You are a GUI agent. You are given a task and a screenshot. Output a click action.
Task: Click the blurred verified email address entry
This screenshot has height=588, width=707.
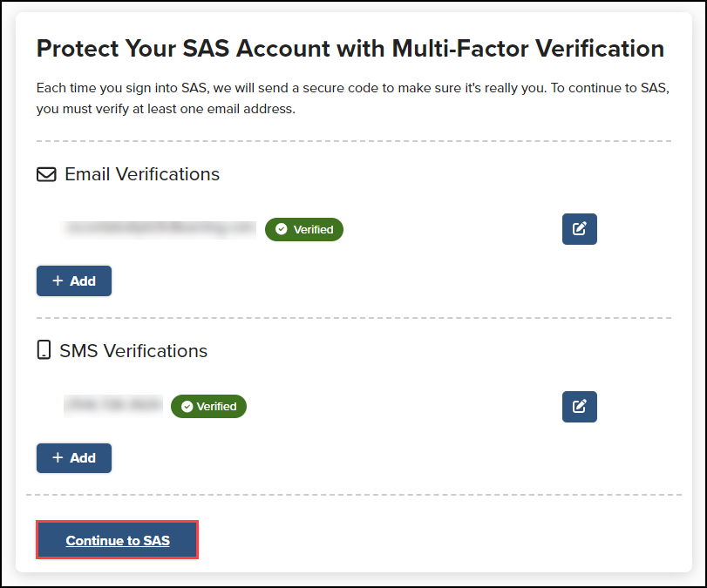tap(160, 229)
